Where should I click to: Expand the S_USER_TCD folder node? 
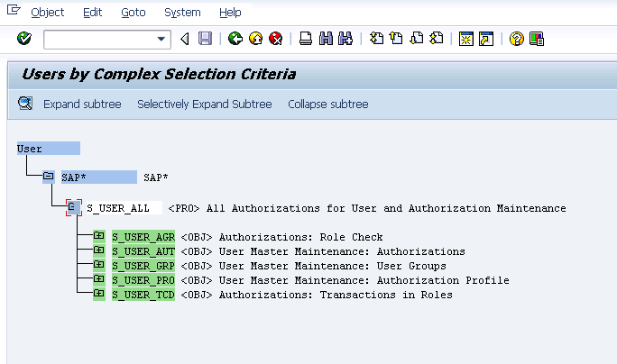point(98,295)
